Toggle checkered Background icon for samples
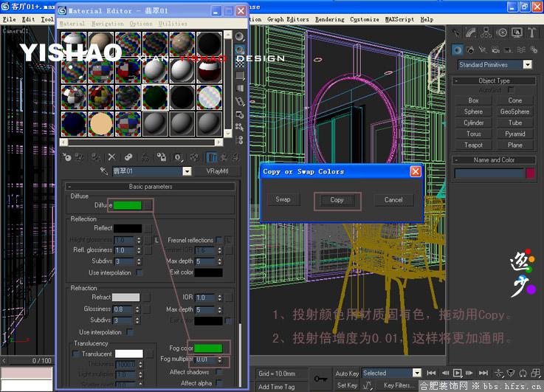 [240, 63]
